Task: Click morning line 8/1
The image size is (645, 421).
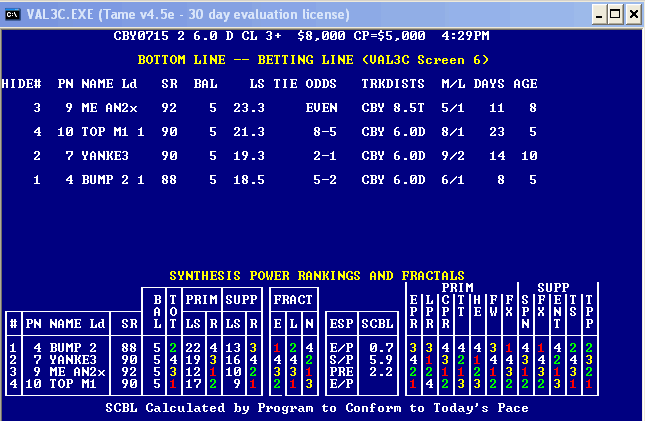Action: point(453,132)
